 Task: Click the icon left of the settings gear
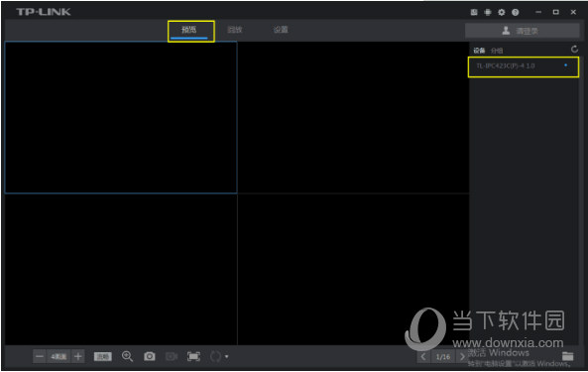coord(488,12)
